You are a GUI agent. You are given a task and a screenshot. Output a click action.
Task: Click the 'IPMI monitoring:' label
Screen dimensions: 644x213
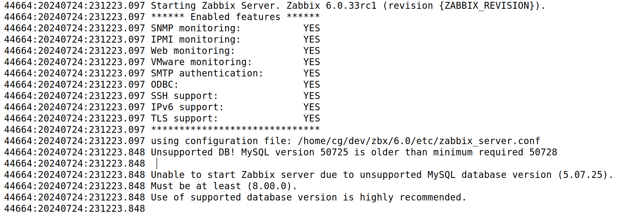(x=196, y=39)
